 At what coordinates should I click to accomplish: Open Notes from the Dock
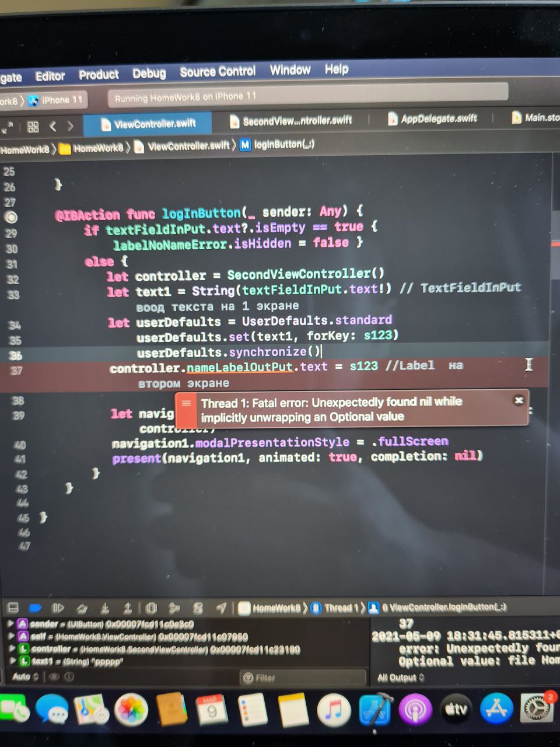(x=293, y=710)
